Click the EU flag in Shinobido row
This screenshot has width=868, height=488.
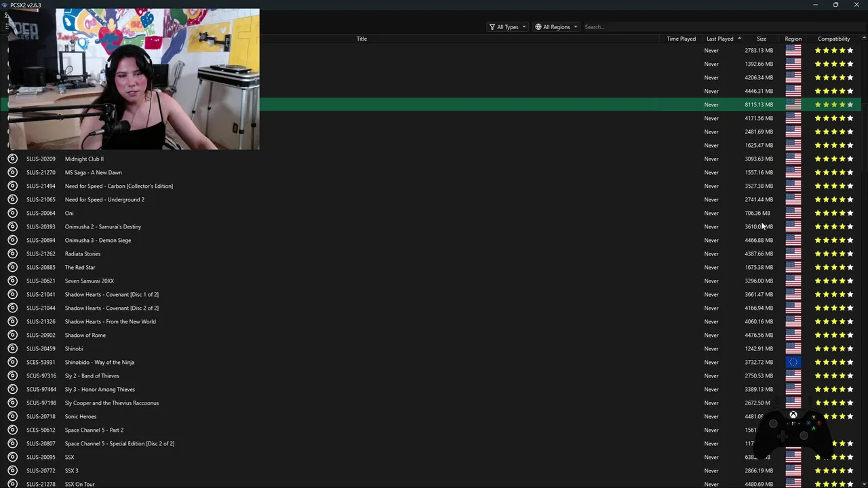(793, 362)
